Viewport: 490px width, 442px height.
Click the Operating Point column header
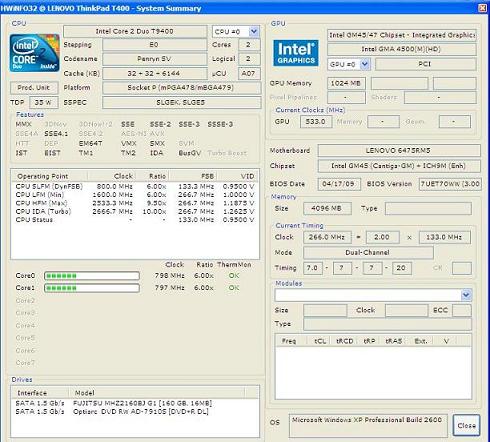(50, 176)
